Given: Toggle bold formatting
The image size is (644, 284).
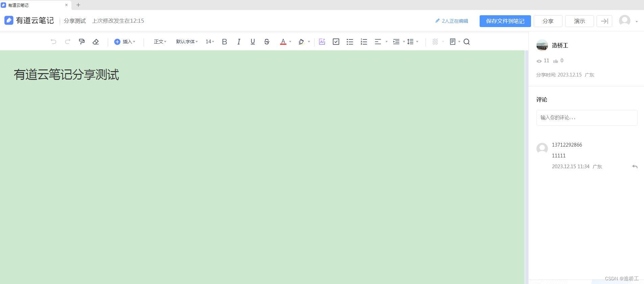Looking at the screenshot, I should pos(224,42).
